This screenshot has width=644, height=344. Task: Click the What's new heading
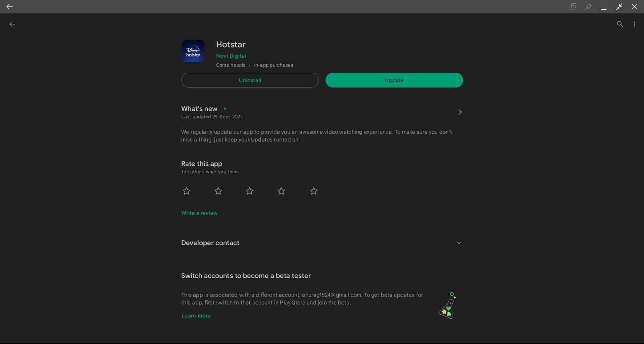199,109
